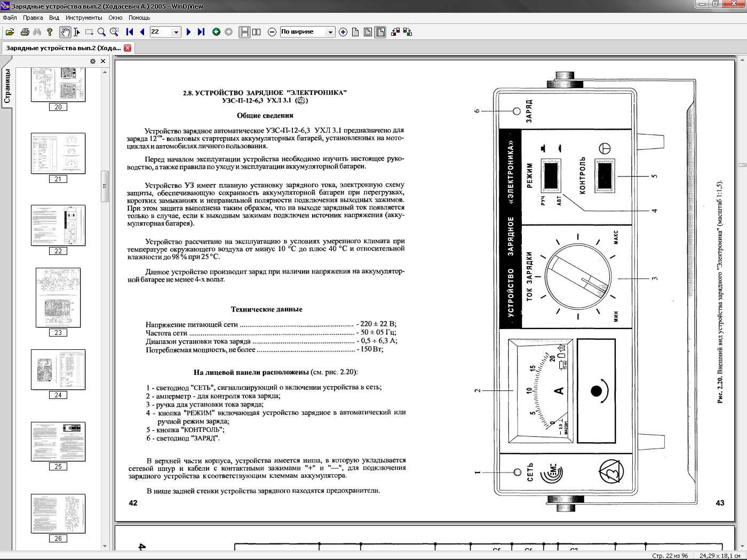Click the Find binoculars icon
This screenshot has height=560, width=747.
37,32
